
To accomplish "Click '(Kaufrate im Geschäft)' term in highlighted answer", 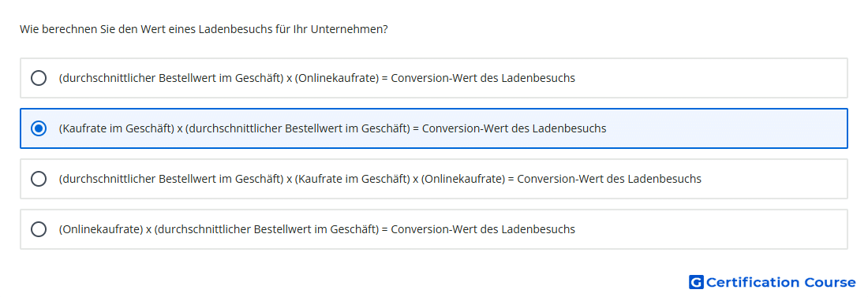I will [116, 128].
